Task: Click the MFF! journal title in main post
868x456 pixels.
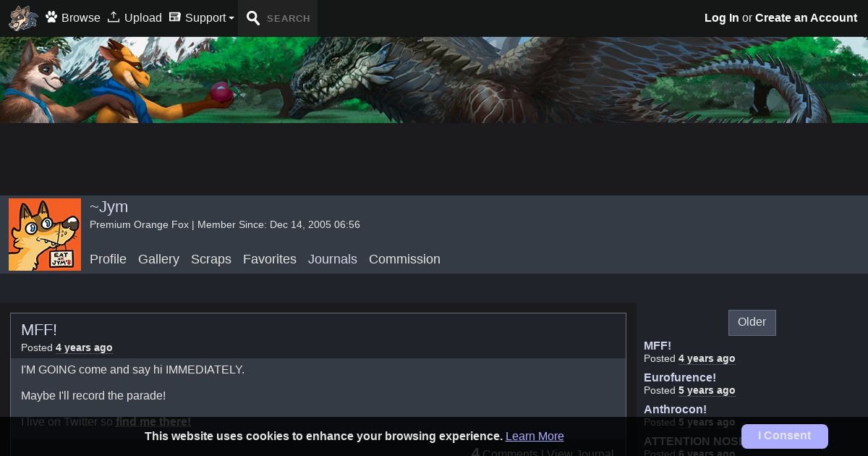Action: (39, 329)
